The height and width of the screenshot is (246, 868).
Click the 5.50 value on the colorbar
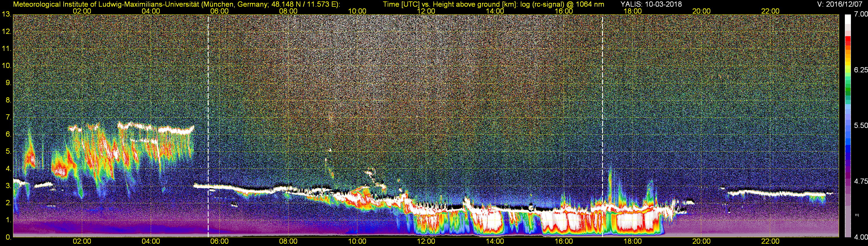pos(860,125)
